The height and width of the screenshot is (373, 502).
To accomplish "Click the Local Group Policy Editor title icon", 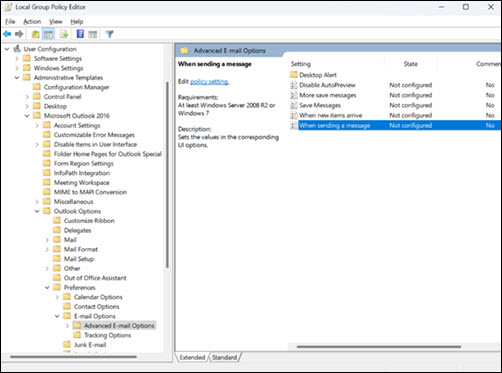I will tap(8, 7).
